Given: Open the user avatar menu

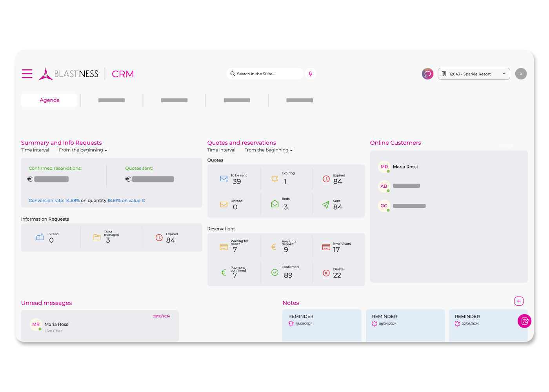Looking at the screenshot, I should pos(521,74).
